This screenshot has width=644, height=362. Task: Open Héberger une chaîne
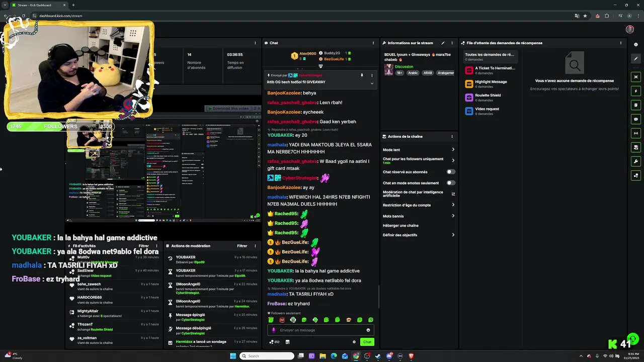[x=400, y=226]
